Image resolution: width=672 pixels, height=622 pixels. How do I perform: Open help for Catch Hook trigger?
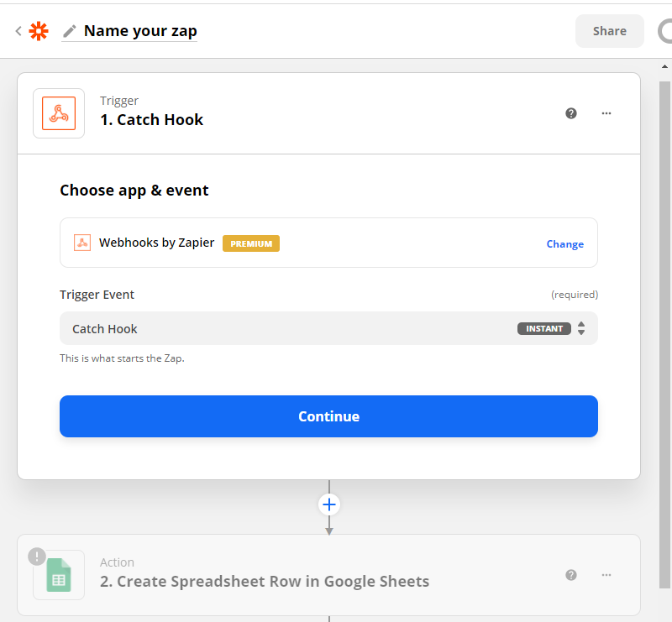coord(571,113)
